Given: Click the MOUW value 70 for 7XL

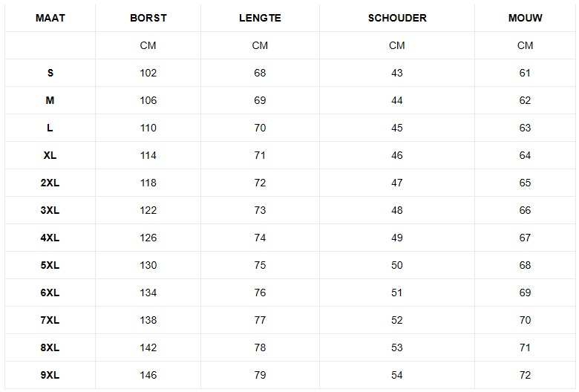Looking at the screenshot, I should coord(525,320).
